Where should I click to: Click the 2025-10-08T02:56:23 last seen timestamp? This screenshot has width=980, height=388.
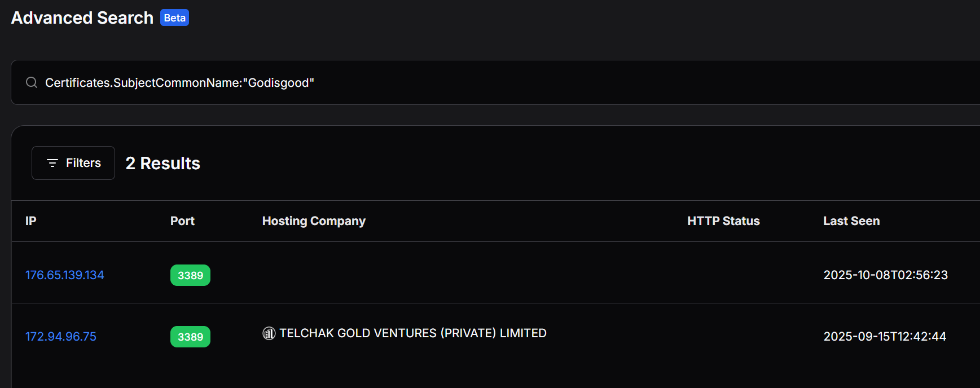coord(885,275)
